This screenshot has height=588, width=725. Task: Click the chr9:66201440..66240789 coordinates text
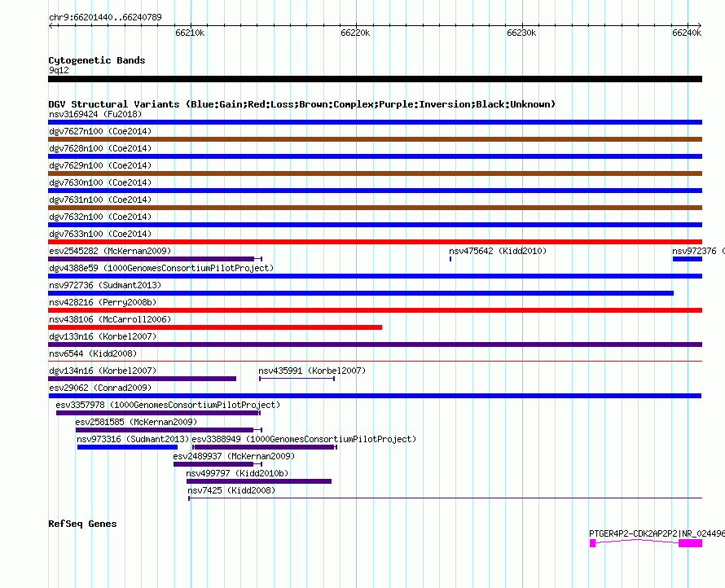[105, 18]
